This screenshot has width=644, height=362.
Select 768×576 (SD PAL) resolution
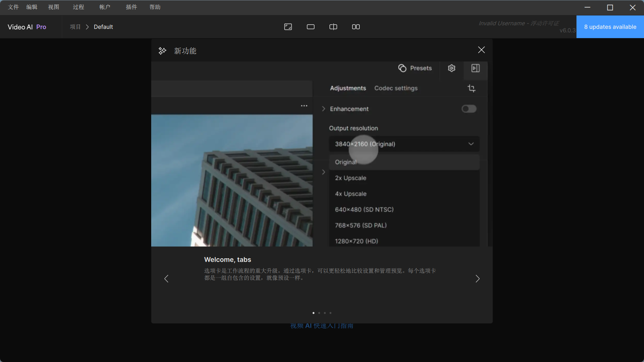(404, 225)
